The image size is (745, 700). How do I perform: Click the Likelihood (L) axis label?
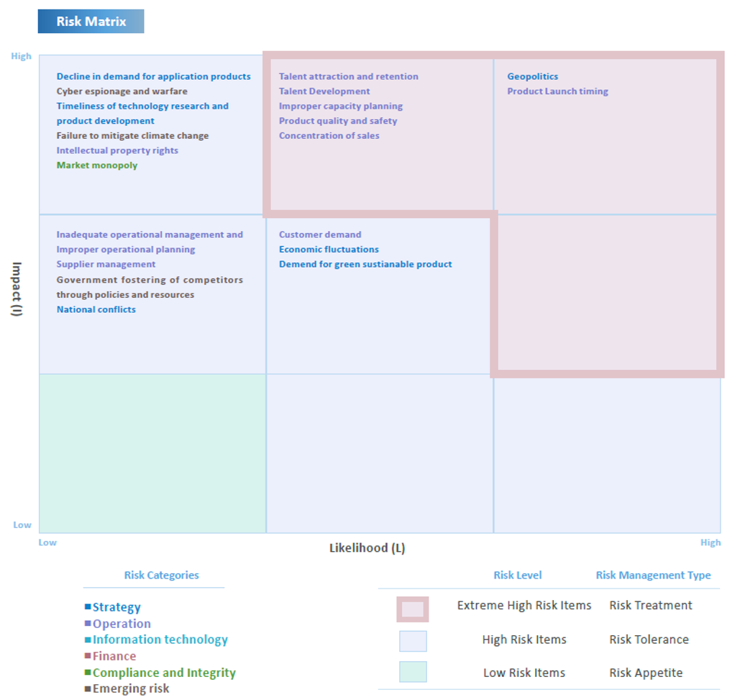pos(367,548)
